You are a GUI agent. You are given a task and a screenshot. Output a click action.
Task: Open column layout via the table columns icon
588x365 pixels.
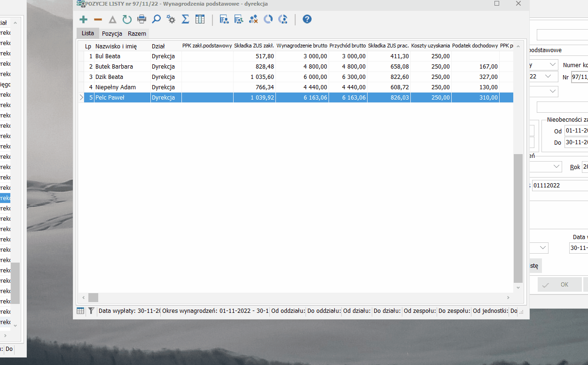200,19
